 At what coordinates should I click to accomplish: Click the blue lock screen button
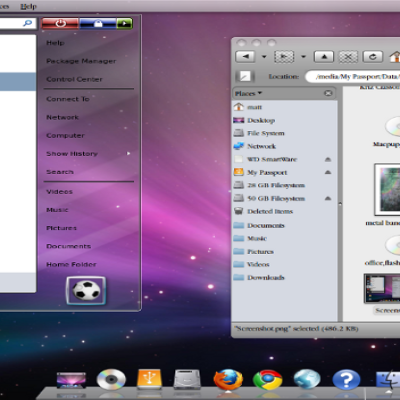click(x=98, y=23)
